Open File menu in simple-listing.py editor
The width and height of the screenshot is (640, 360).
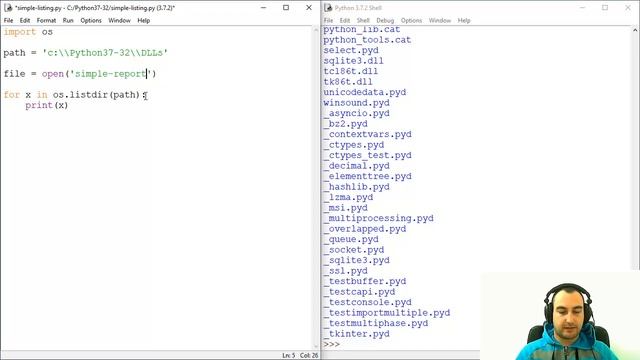[x=8, y=20]
